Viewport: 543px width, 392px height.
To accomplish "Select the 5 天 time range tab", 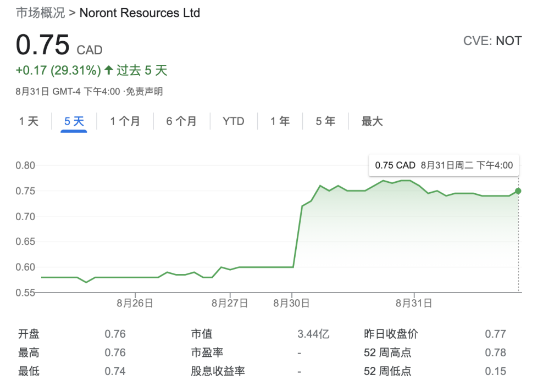I will point(74,121).
